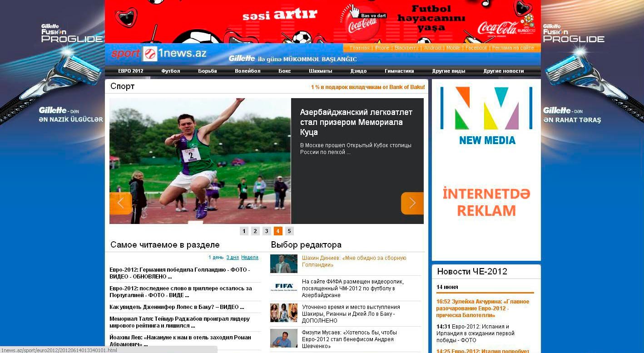This screenshot has width=644, height=353.
Task: Expand the Другие новости menu
Action: coord(504,71)
